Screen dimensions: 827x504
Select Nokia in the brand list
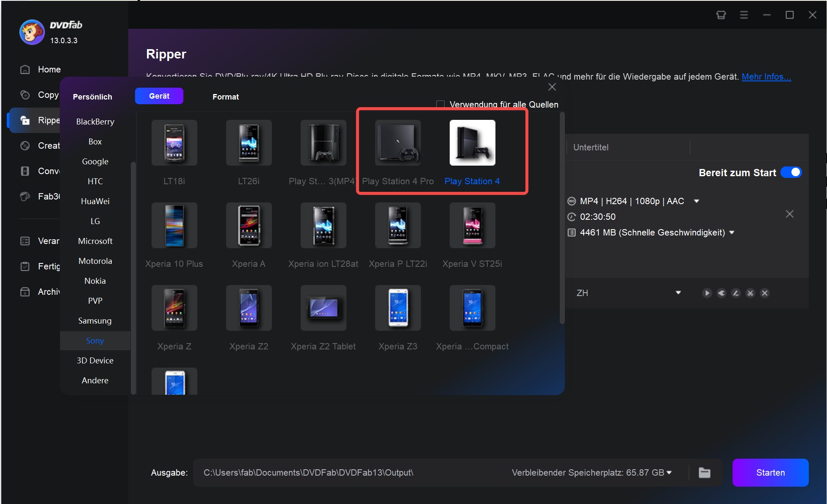point(95,281)
